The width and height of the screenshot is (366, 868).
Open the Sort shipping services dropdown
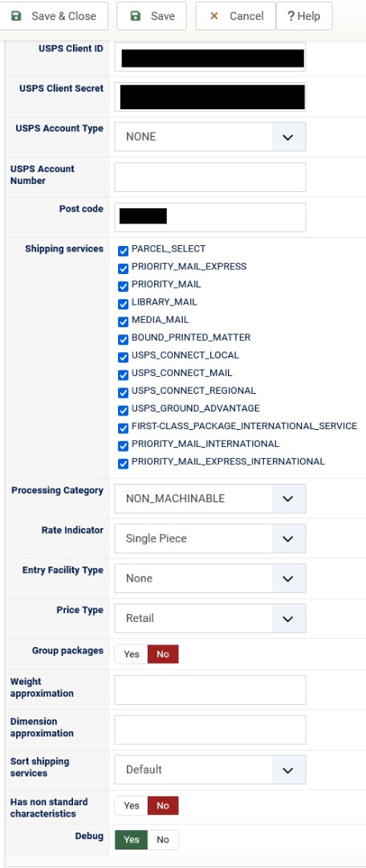tap(210, 770)
